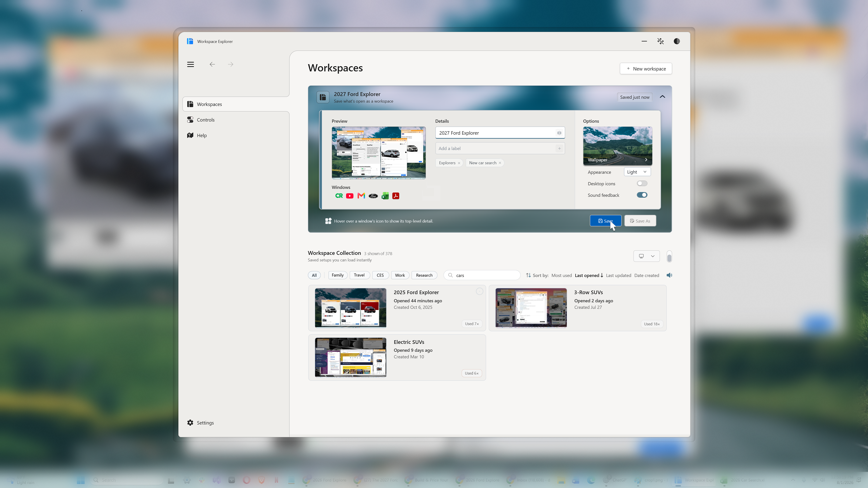Collapse the 2027 Ford Explorer panel chevron
Screen dimensions: 868x488
663,97
